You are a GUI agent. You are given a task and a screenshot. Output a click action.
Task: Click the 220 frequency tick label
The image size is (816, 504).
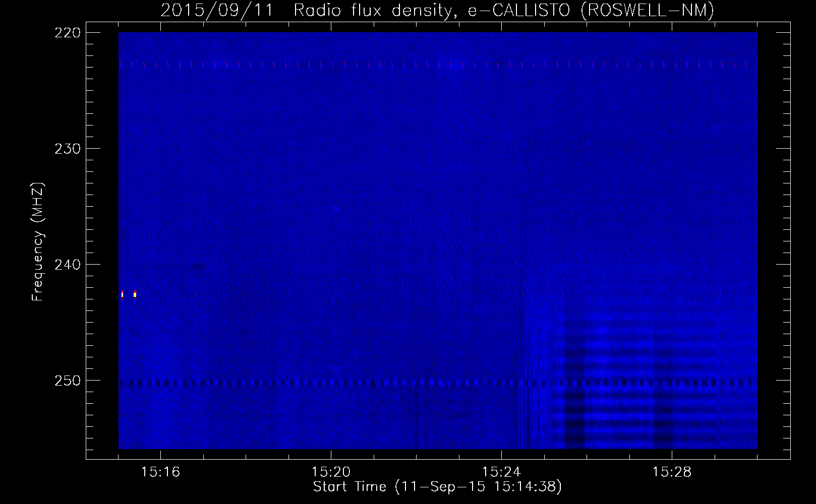(x=67, y=33)
